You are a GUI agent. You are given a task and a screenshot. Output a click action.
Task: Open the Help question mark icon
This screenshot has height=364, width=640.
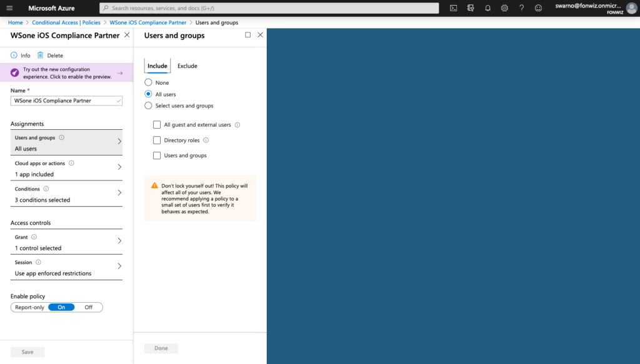(521, 8)
